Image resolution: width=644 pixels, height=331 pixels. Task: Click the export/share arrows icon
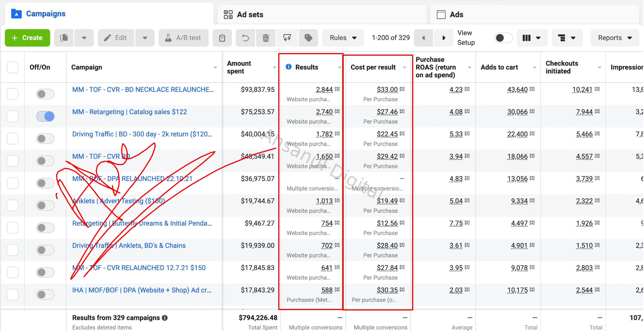point(287,38)
